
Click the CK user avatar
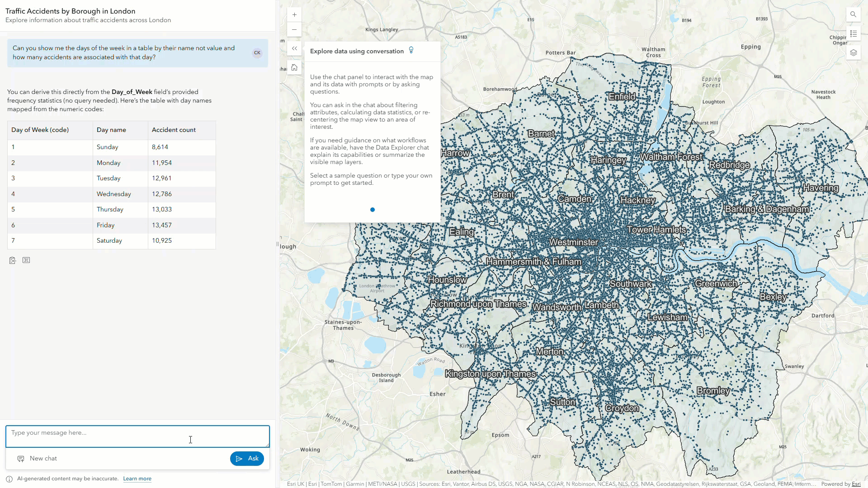coord(257,53)
